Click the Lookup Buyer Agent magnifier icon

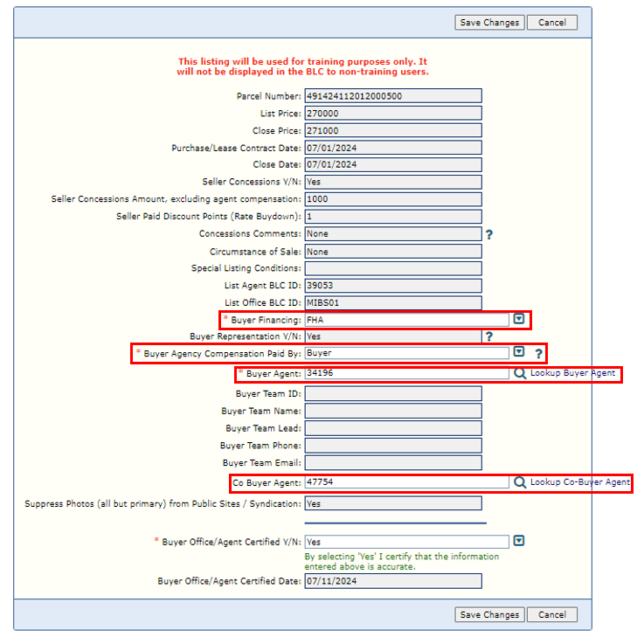pos(520,373)
